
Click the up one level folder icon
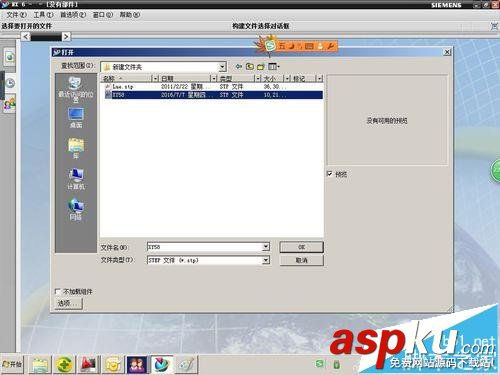(x=250, y=67)
